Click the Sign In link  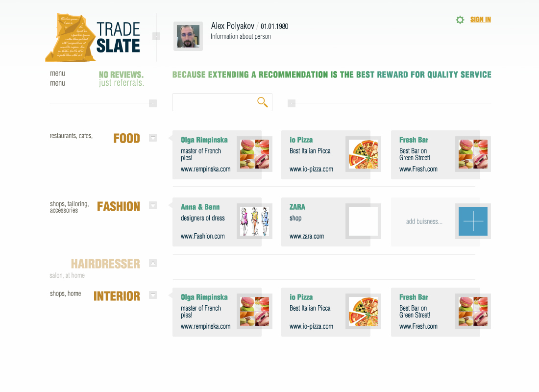(480, 20)
